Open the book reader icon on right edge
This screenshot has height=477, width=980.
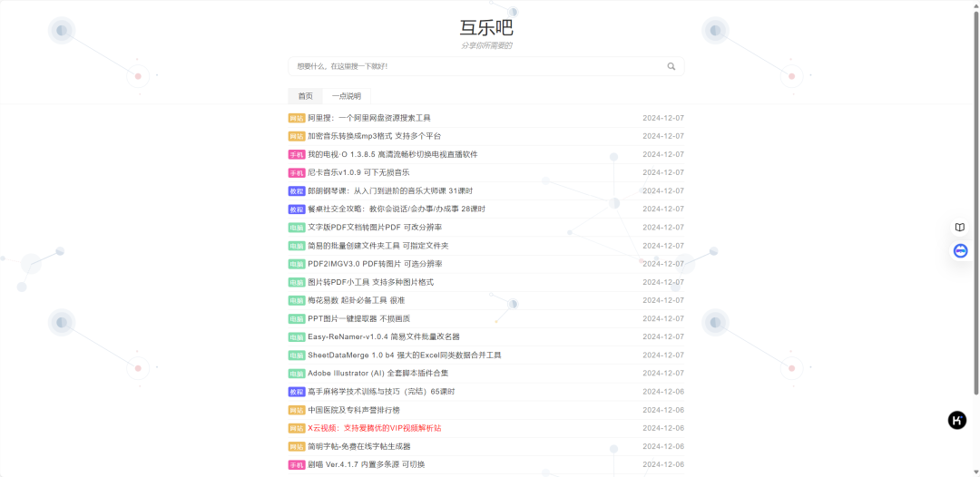pyautogui.click(x=960, y=228)
